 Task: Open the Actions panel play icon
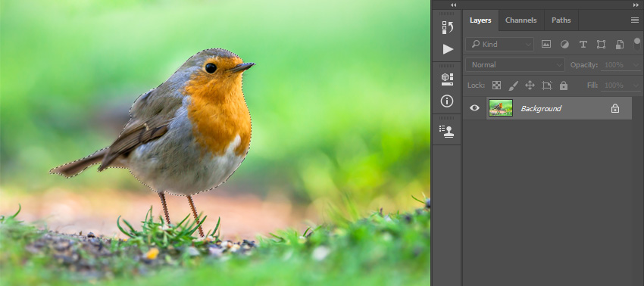(x=448, y=49)
